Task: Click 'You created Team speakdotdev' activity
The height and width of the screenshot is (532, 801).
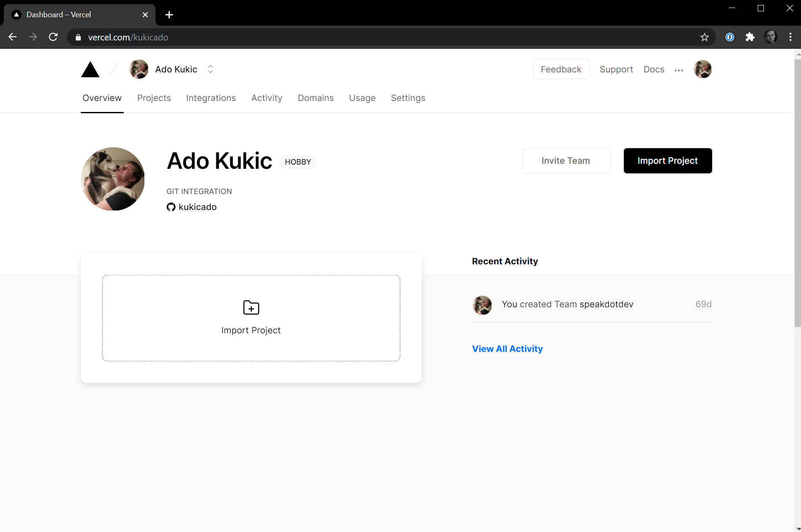Action: click(567, 304)
